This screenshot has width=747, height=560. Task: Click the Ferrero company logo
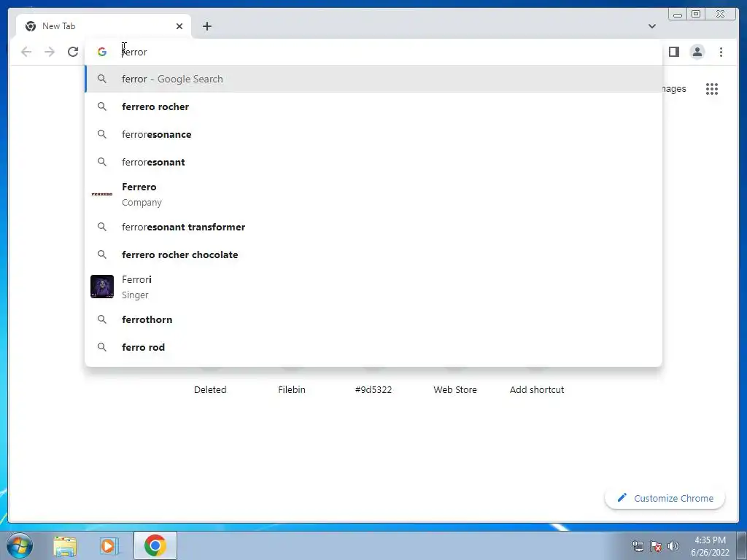tap(102, 194)
